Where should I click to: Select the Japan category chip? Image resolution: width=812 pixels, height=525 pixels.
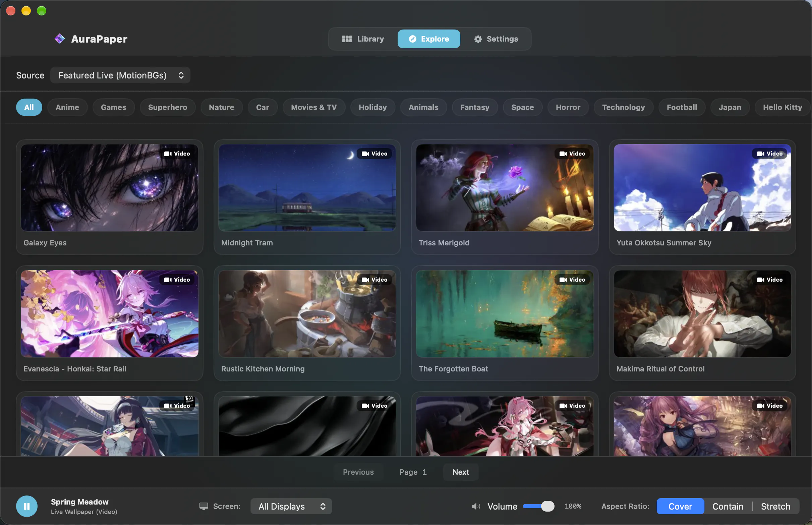[x=730, y=107]
